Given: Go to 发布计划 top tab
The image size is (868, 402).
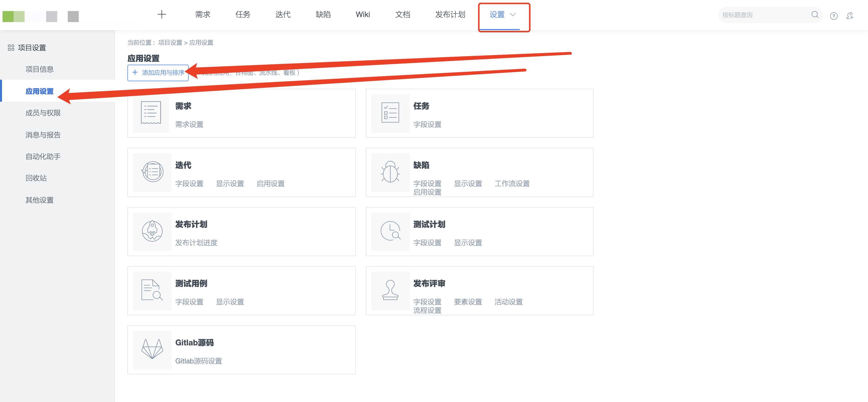Looking at the screenshot, I should 450,15.
